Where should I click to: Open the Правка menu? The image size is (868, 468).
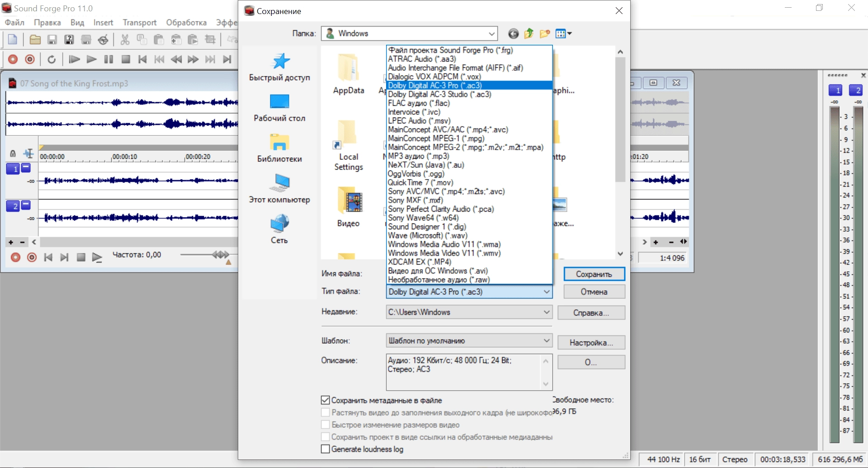(47, 22)
